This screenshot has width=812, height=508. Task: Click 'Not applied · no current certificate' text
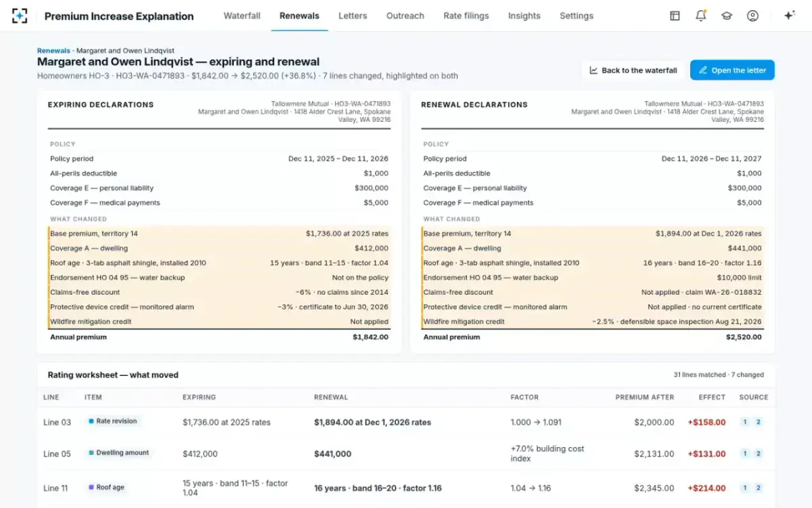click(704, 308)
